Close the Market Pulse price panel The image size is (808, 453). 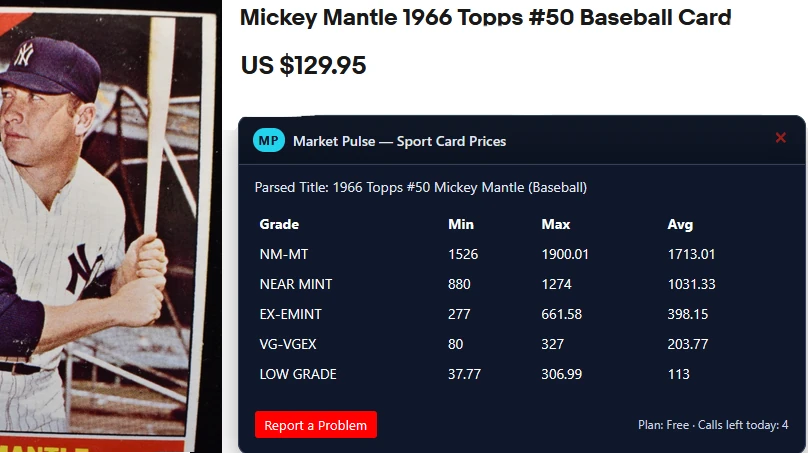click(781, 138)
